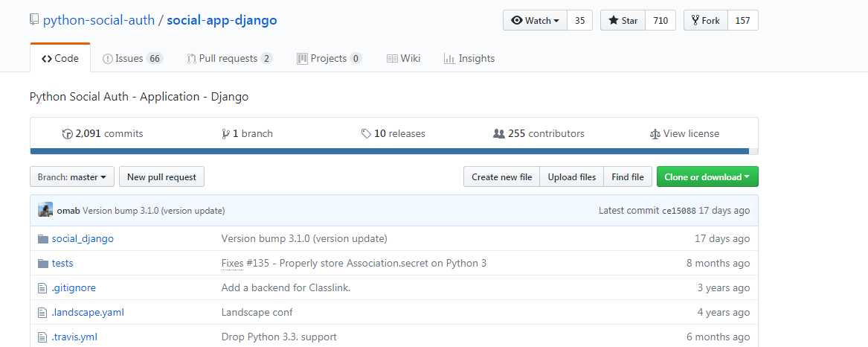Click the tag icon next to releases
The image size is (868, 347).
tap(366, 133)
